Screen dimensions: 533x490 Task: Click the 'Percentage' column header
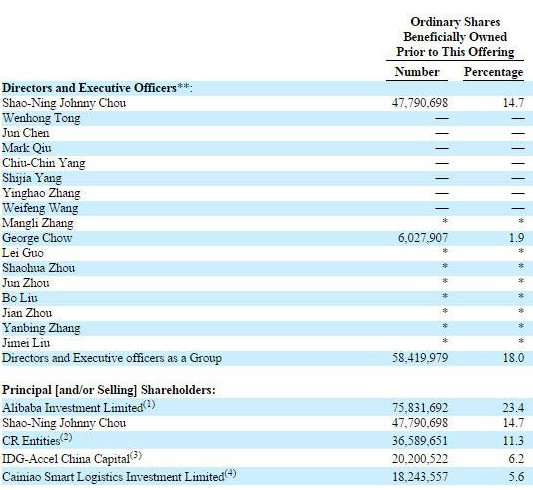[x=493, y=72]
